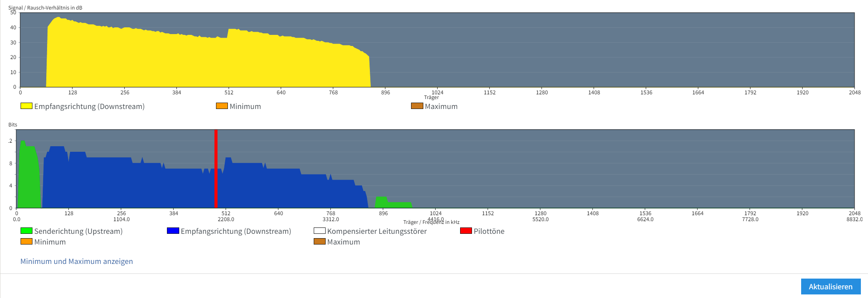This screenshot has height=298, width=868.
Task: Select white Kompensierter Leitungsstörer legend swatch
Action: tap(319, 231)
